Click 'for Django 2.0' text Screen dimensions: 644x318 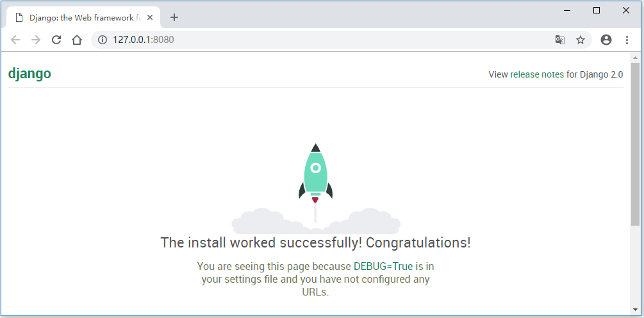pos(594,74)
